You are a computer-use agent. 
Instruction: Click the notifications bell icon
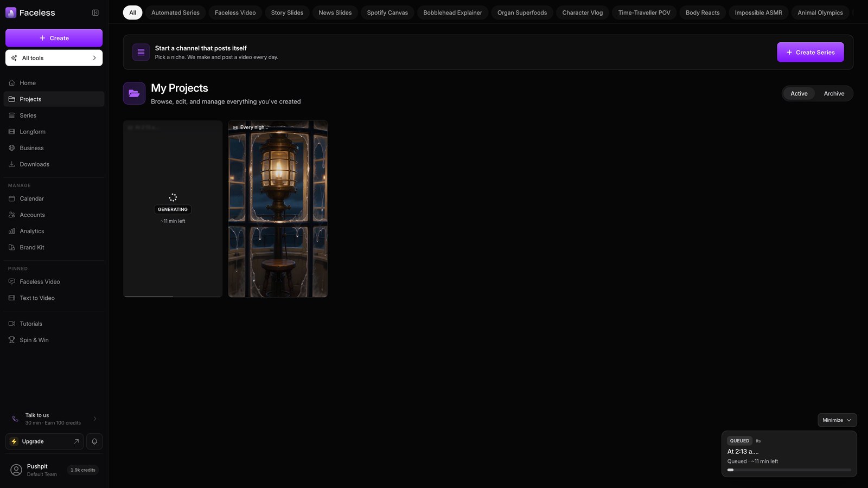(94, 441)
